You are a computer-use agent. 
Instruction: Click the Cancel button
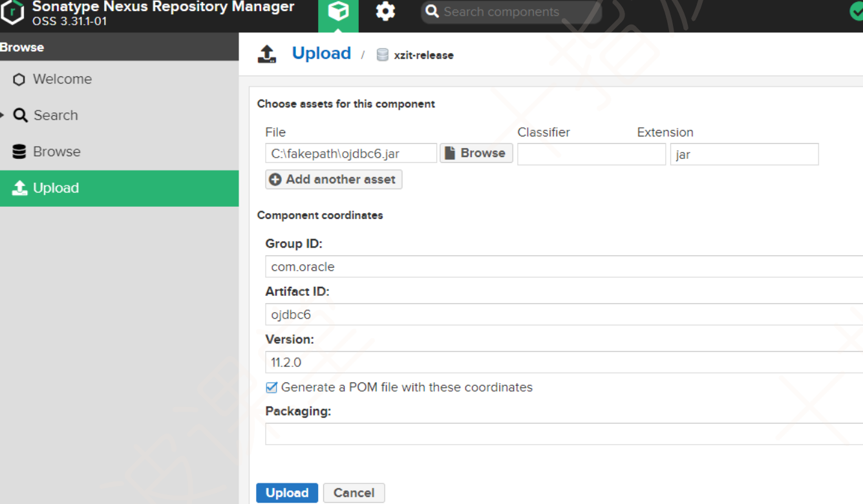[354, 493]
